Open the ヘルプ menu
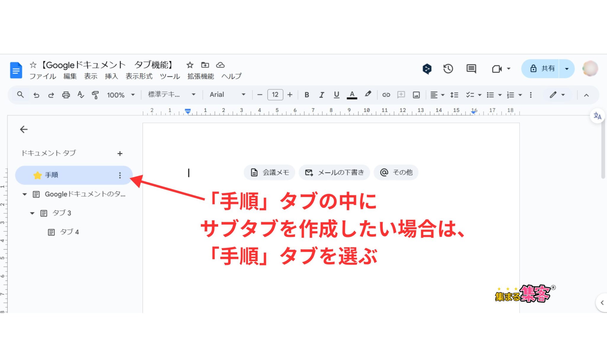607x364 pixels. pos(231,76)
